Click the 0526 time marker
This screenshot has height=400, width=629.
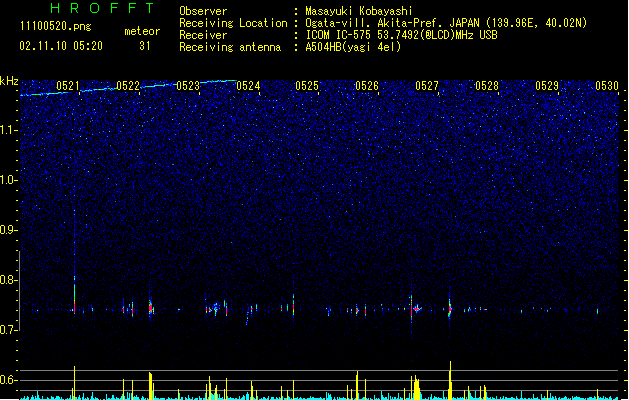tap(367, 86)
